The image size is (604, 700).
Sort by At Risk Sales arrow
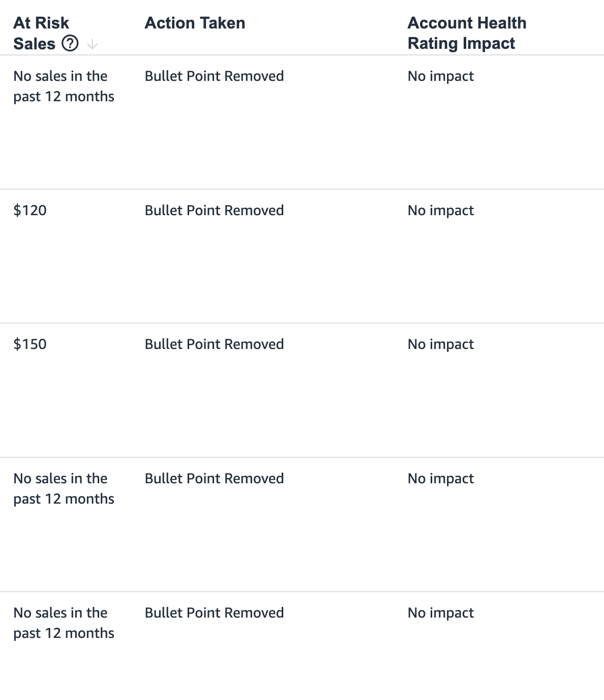[92, 45]
